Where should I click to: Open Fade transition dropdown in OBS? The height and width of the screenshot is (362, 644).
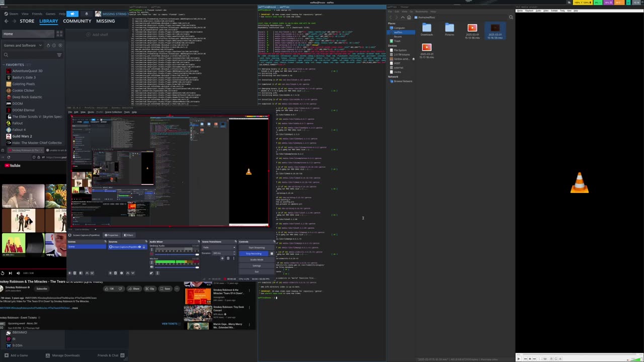219,247
